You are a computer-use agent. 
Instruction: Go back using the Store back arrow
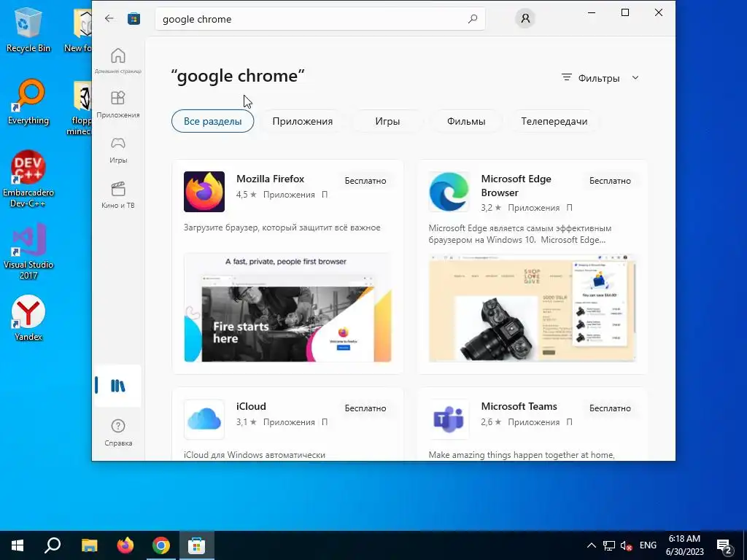[109, 18]
